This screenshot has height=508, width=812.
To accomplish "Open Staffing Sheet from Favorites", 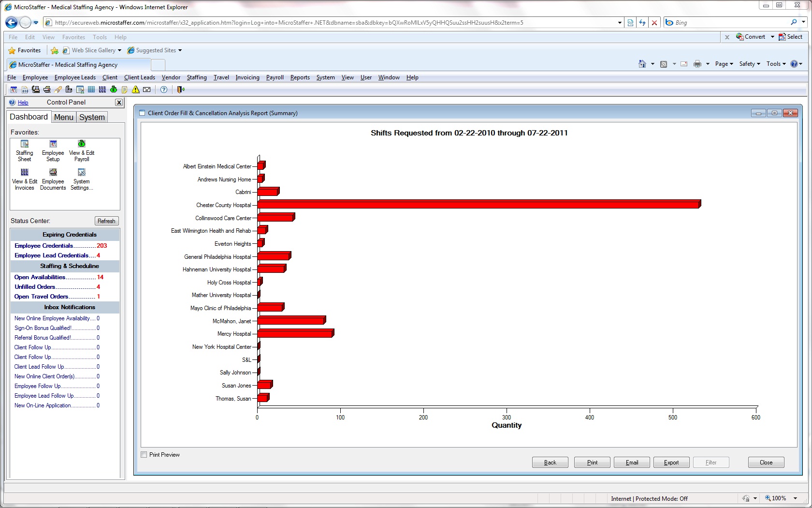I will pyautogui.click(x=24, y=150).
